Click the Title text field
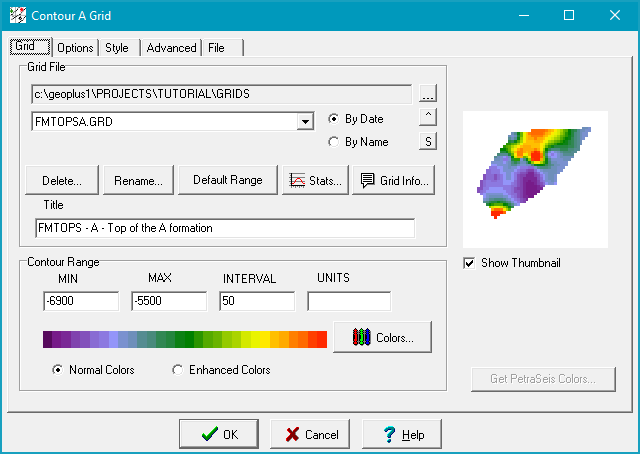 point(225,228)
